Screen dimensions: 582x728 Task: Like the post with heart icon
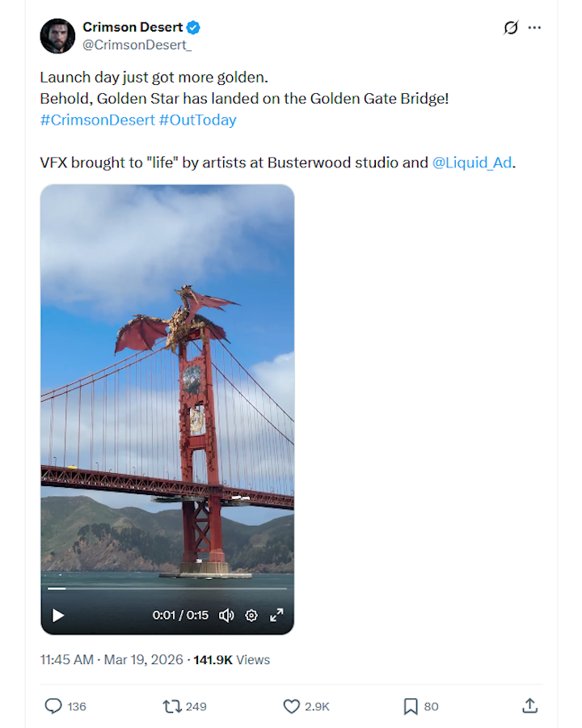click(292, 706)
